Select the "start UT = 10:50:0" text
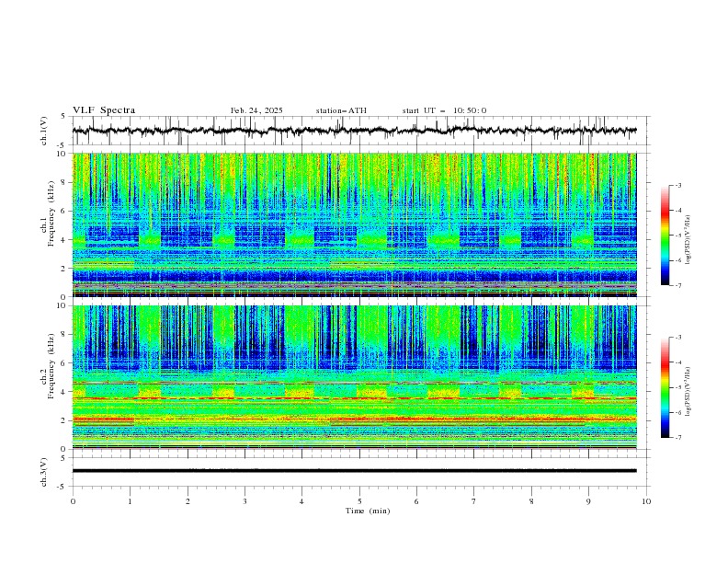This screenshot has height=563, width=728. click(444, 110)
